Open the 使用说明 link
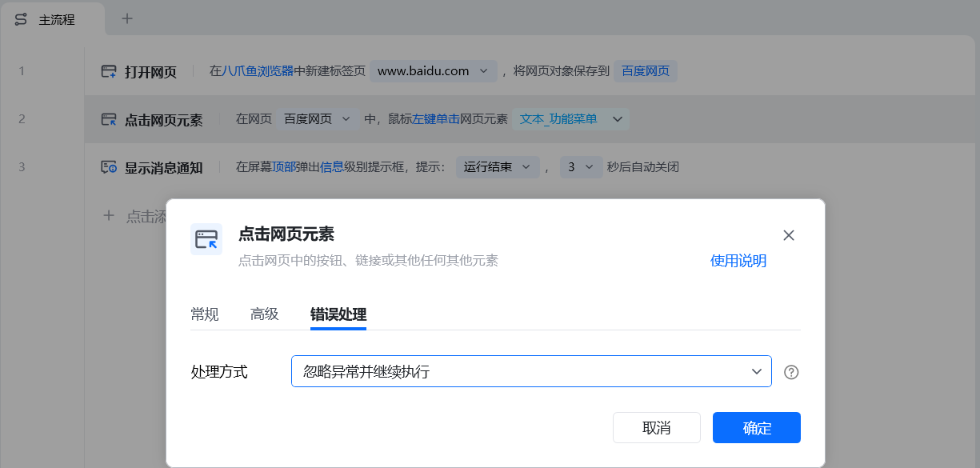The image size is (980, 468). coord(738,261)
